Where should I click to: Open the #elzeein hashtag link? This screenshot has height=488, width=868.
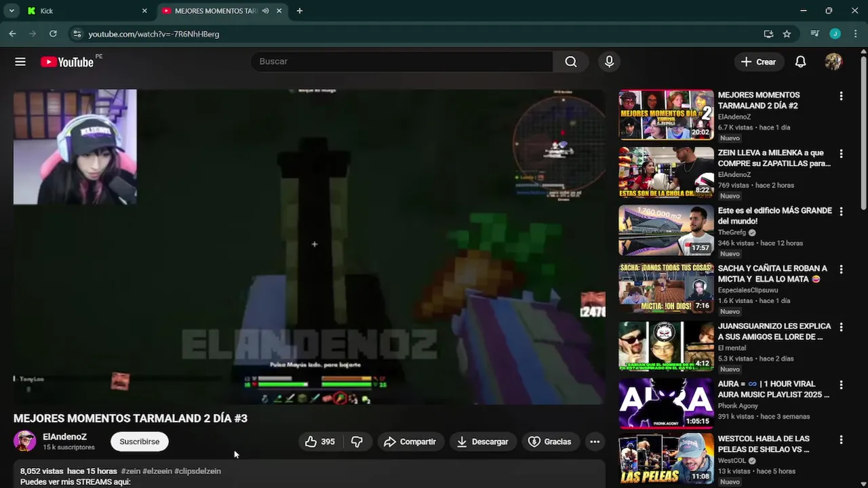[157, 471]
